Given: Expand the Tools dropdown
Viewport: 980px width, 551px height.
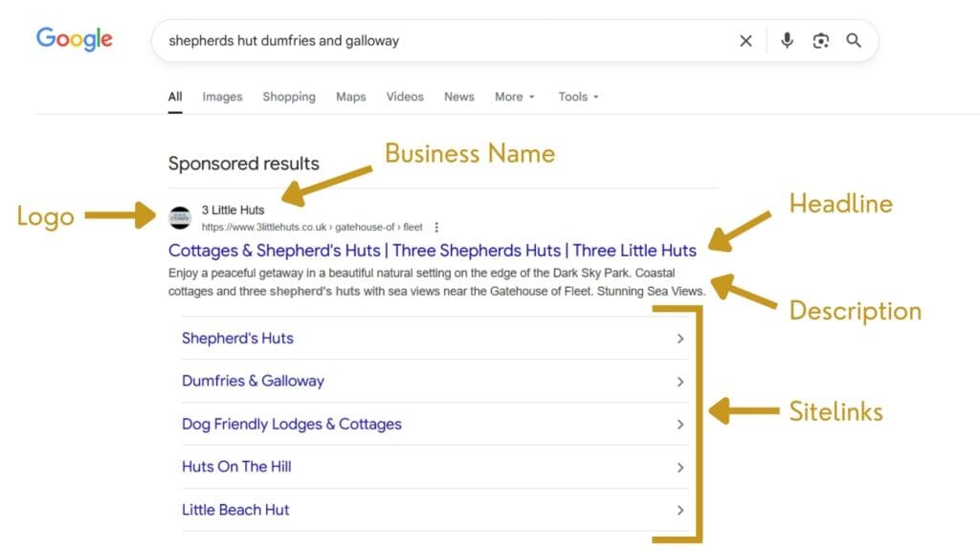Looking at the screenshot, I should tap(578, 97).
